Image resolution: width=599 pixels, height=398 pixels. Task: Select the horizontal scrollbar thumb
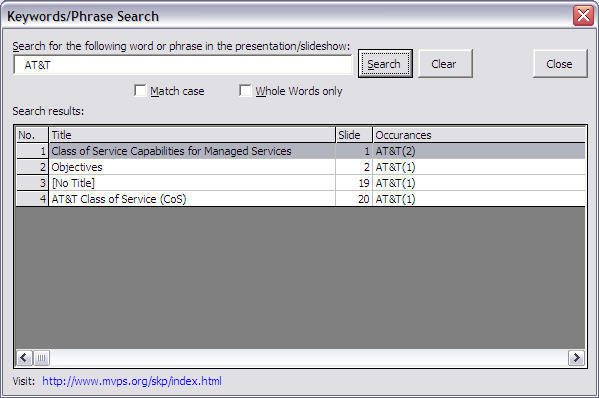point(42,358)
